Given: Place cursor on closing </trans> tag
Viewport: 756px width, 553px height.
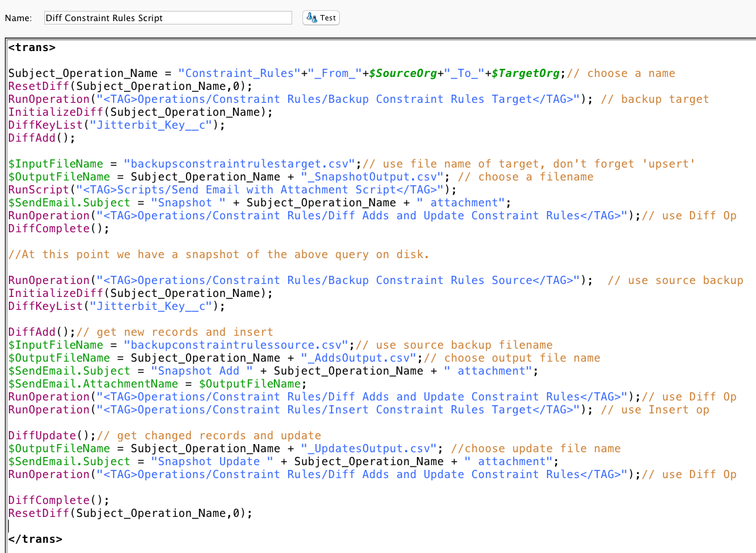Looking at the screenshot, I should tap(35, 539).
